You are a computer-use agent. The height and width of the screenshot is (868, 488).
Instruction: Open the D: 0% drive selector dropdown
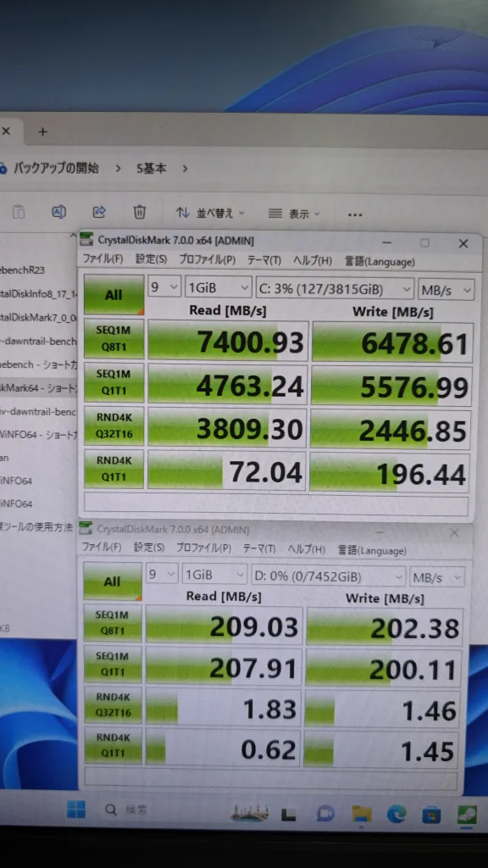tap(328, 576)
